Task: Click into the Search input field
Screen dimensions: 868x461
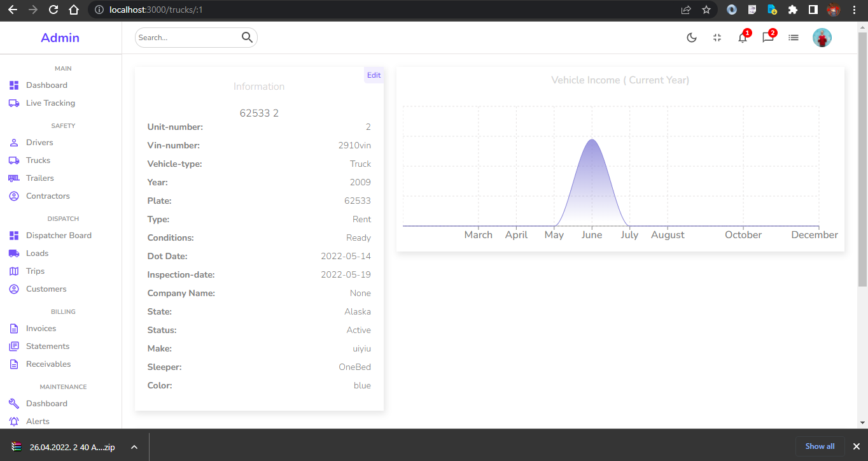Action: coord(188,38)
